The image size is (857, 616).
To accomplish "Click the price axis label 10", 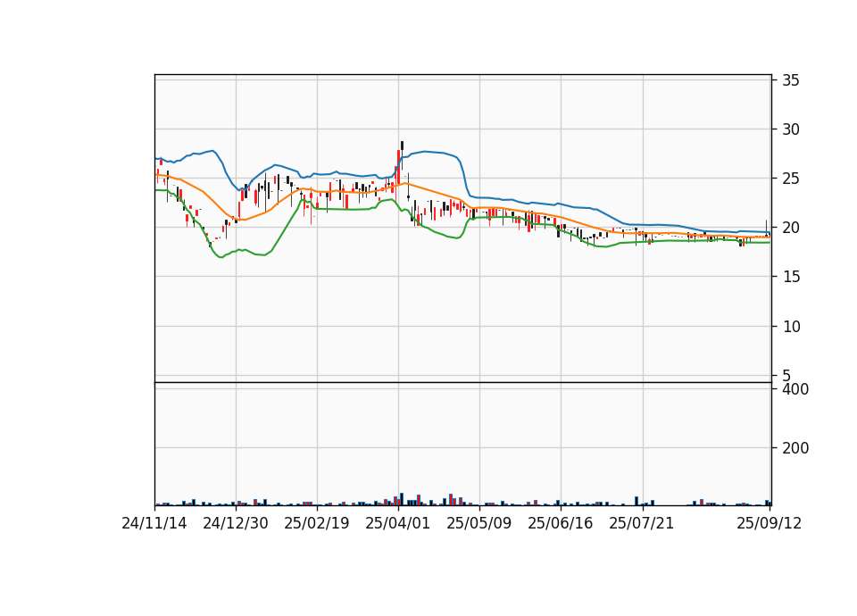I will point(791,327).
